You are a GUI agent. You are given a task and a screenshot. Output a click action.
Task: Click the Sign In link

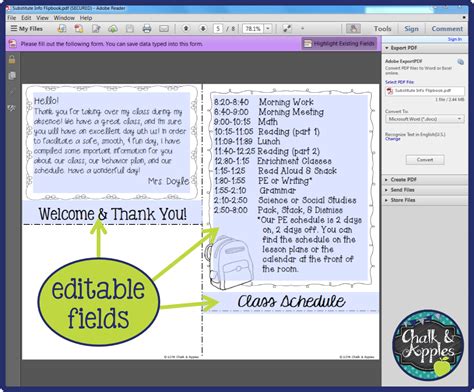(x=455, y=39)
